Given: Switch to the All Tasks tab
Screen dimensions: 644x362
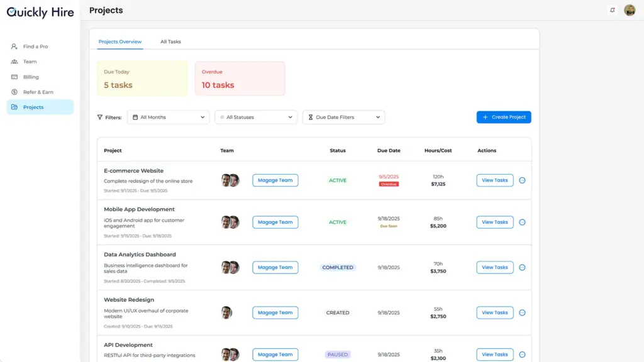Looking at the screenshot, I should point(170,41).
